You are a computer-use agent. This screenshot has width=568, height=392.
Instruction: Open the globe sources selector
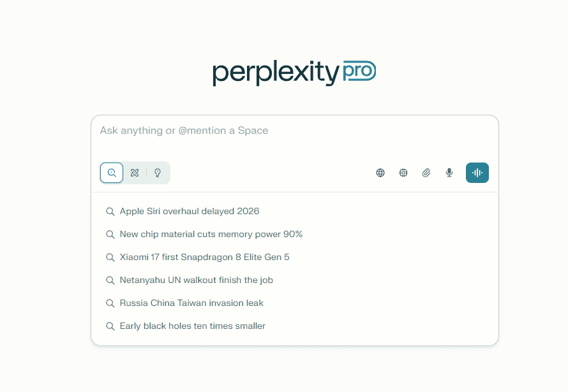pos(380,173)
